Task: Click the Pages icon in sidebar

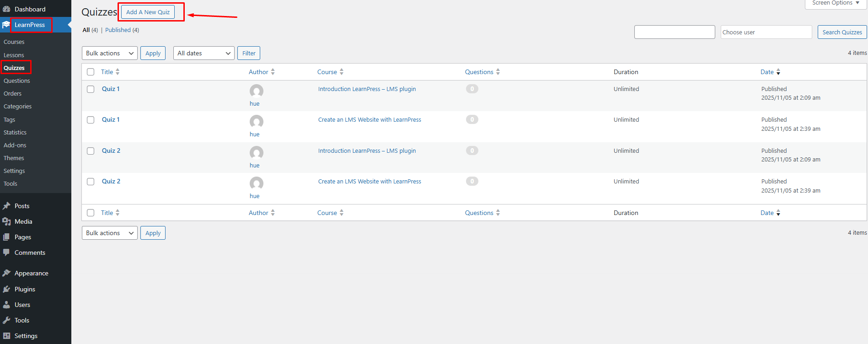Action: (x=6, y=237)
